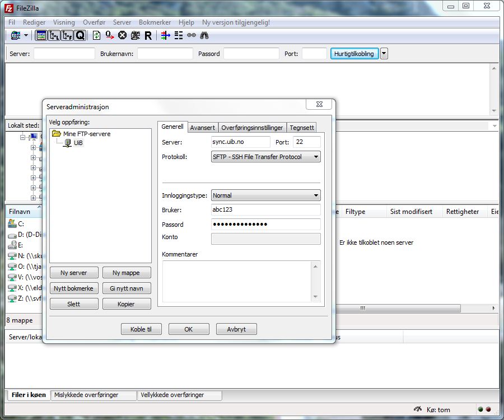Click the cancel current operation icon
This screenshot has width=504, height=420.
pos(122,35)
